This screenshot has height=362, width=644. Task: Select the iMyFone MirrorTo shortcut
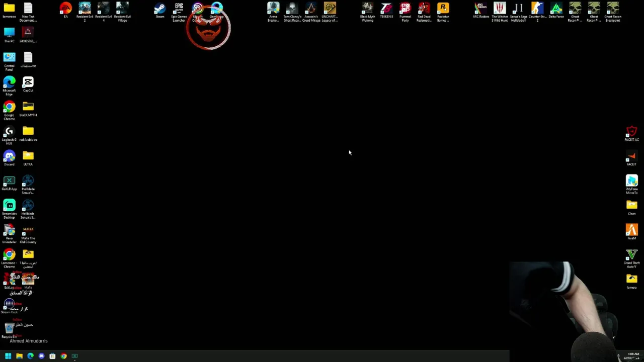(x=631, y=184)
